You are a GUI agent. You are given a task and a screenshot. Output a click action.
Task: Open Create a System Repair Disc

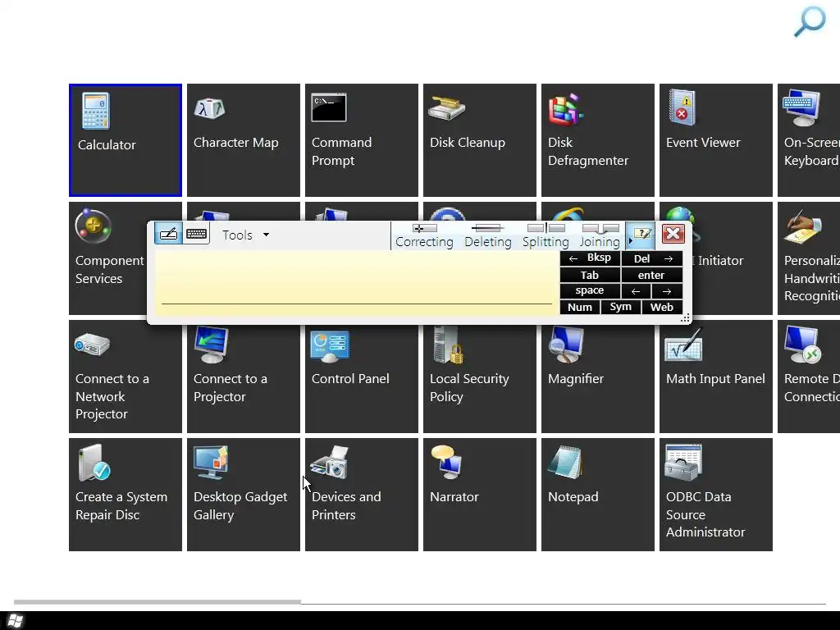coord(126,495)
